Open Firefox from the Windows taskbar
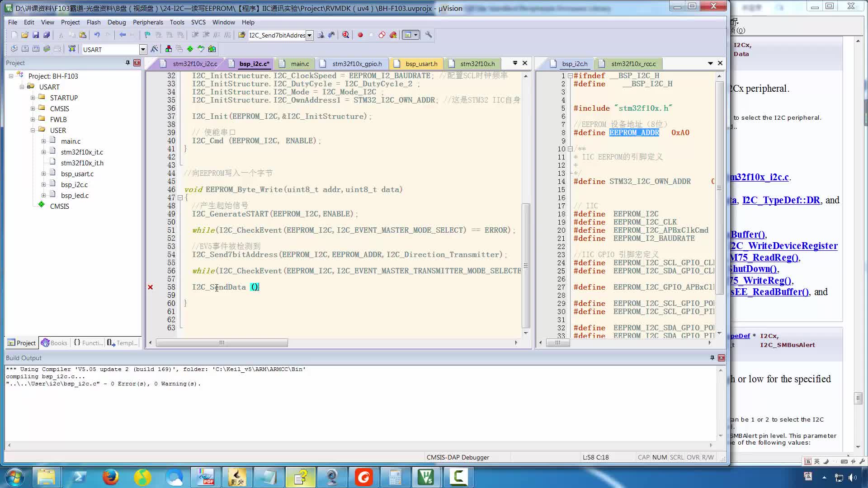This screenshot has width=868, height=488. click(x=110, y=477)
